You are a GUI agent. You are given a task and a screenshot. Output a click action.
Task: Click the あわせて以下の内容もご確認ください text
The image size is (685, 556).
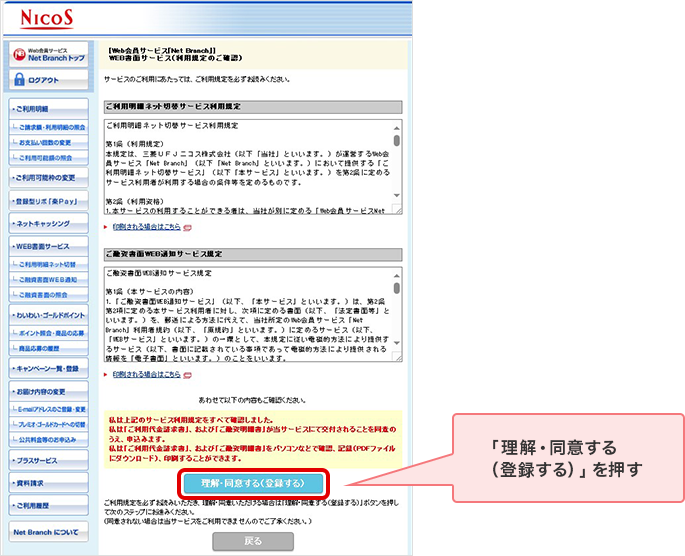[x=253, y=400]
